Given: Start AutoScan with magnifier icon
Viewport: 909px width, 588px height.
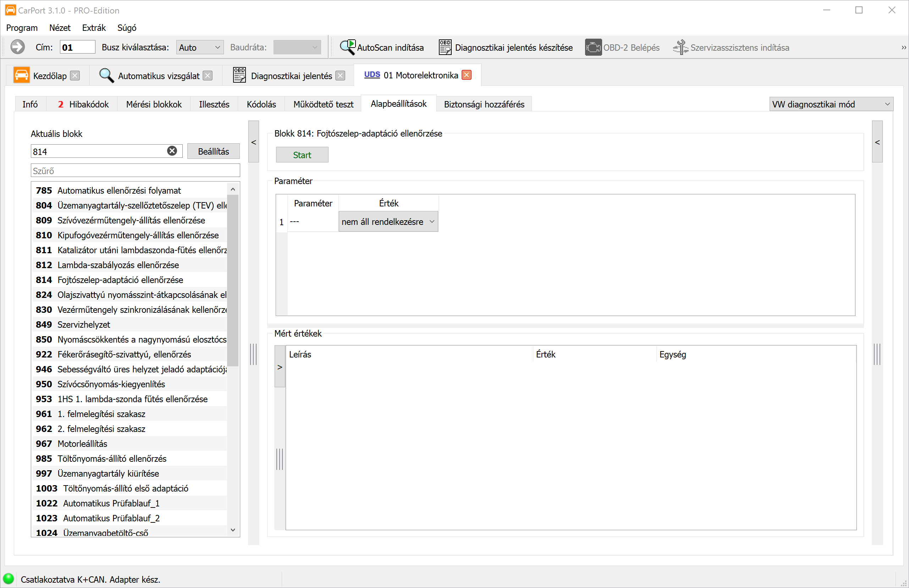Looking at the screenshot, I should pos(348,48).
